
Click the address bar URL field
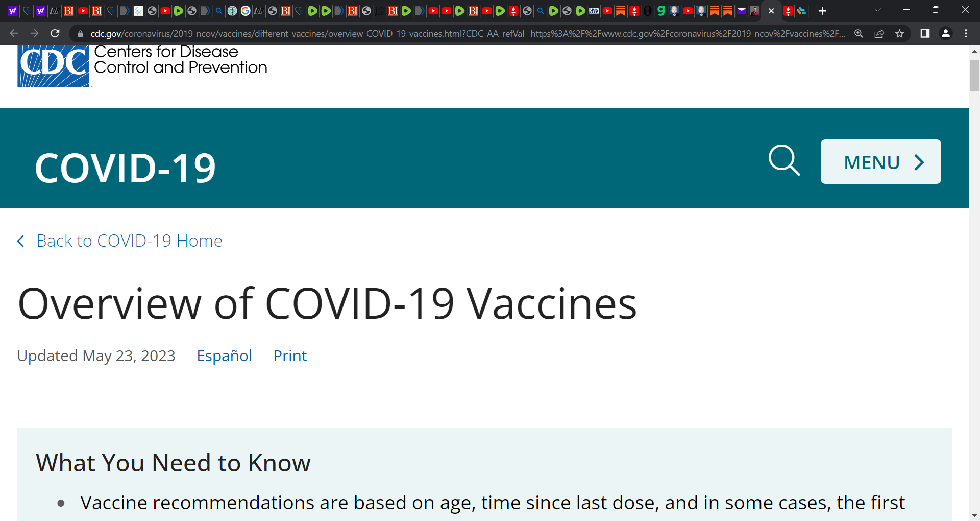(x=467, y=34)
